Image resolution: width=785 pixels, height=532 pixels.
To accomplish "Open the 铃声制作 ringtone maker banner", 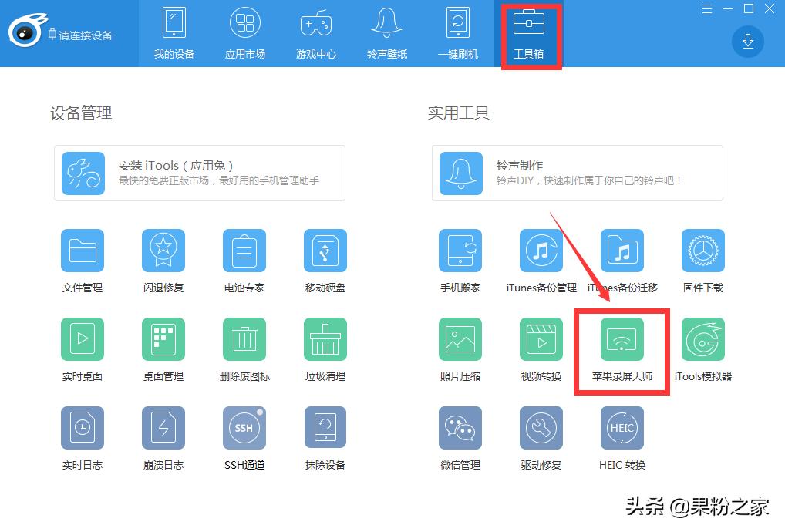I will [577, 172].
